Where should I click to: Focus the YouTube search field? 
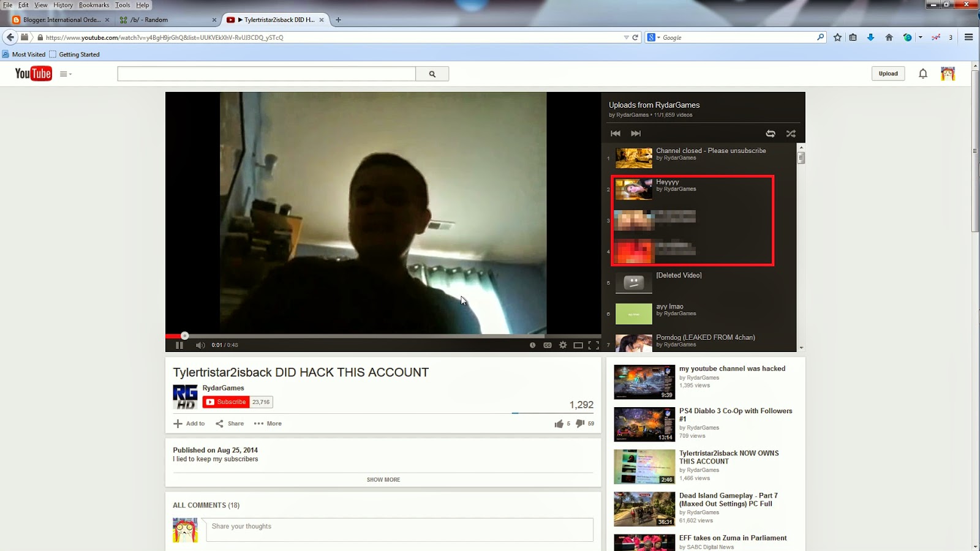[x=266, y=74]
